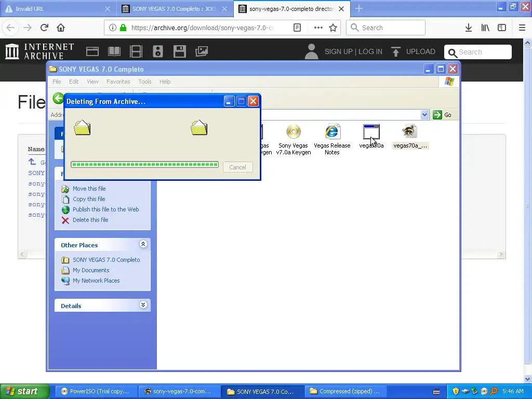Select the vegas70a application icon

(x=371, y=137)
